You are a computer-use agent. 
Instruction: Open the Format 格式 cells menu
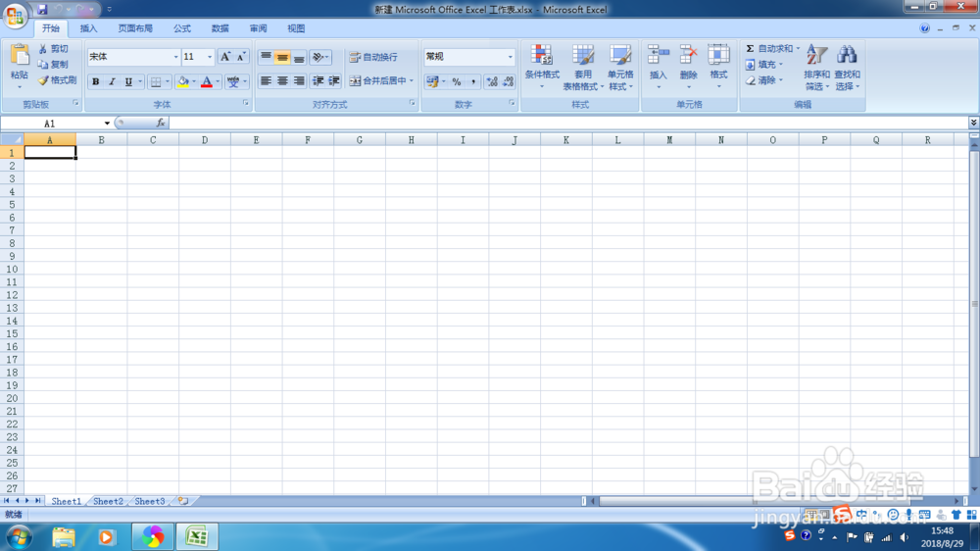click(x=718, y=66)
